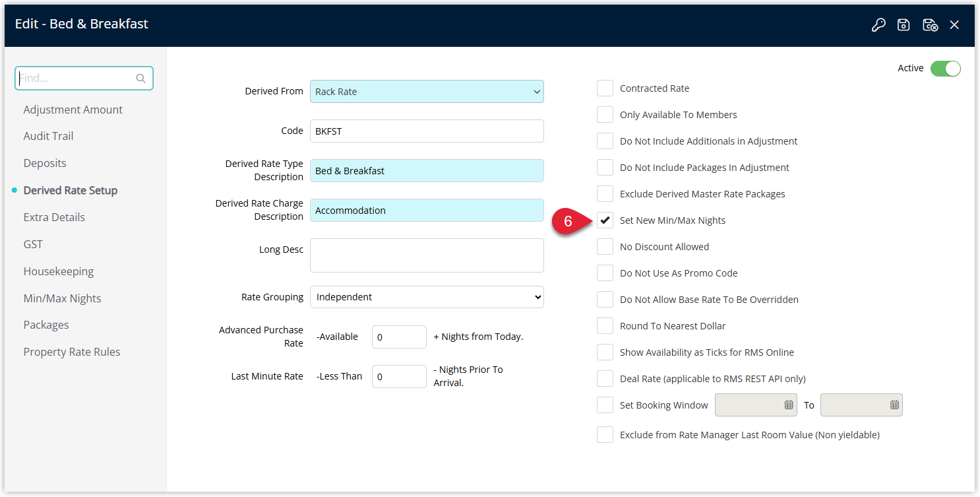The width and height of the screenshot is (980, 497).
Task: Close the Edit Bed & Breakfast dialog
Action: [954, 25]
